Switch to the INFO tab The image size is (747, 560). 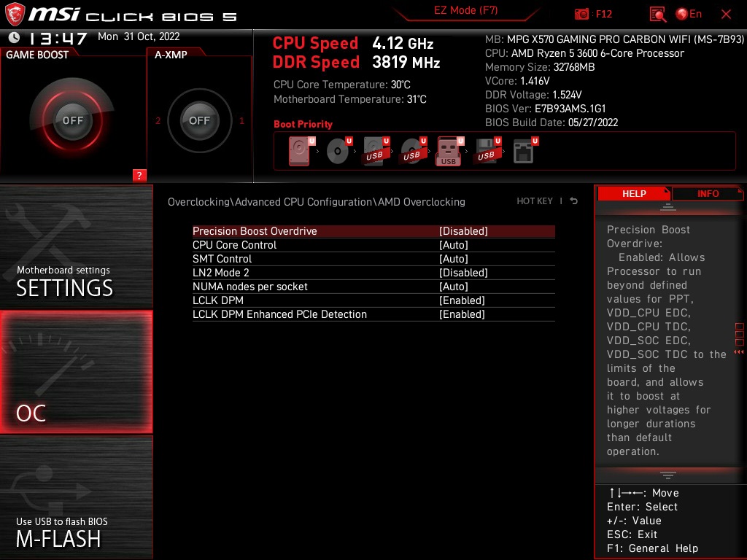[x=708, y=193]
